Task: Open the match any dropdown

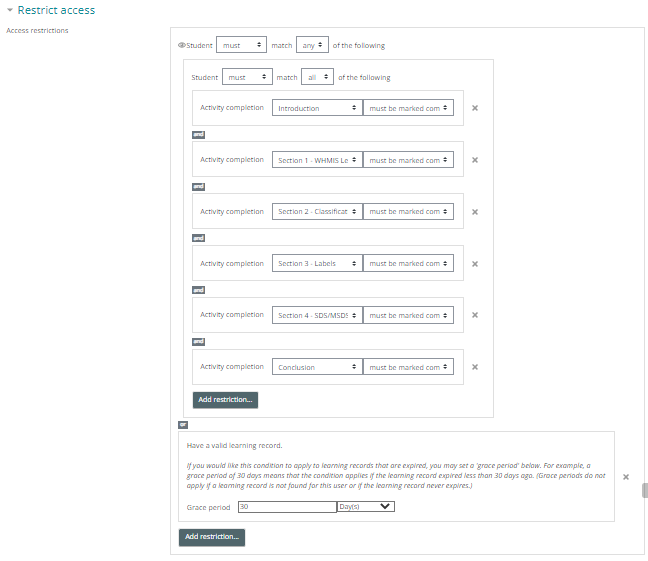Action: [x=314, y=45]
